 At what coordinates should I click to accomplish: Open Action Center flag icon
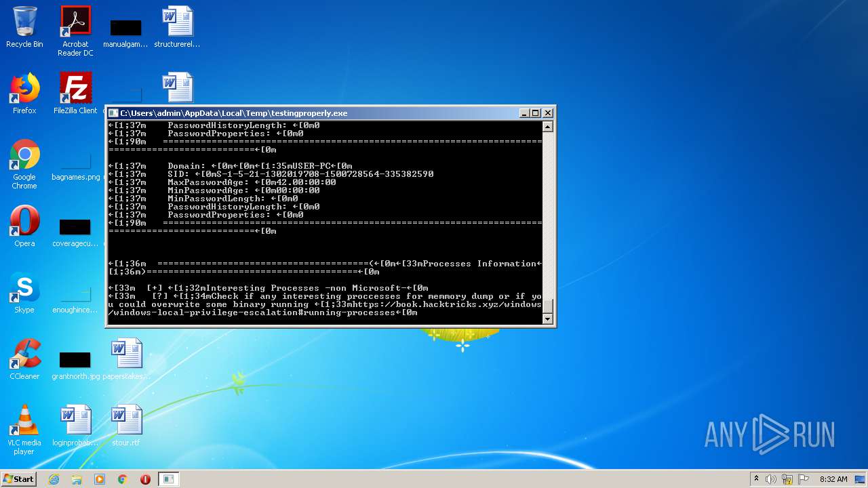point(804,479)
